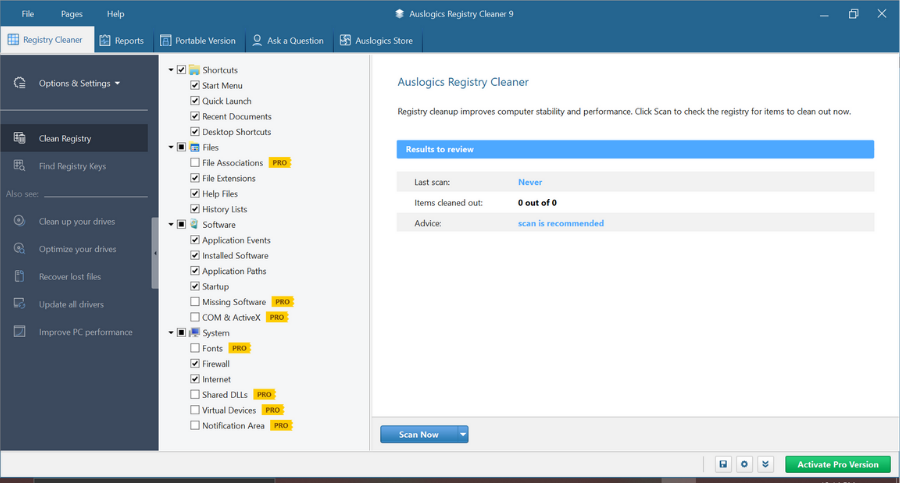Image resolution: width=900 pixels, height=500 pixels.
Task: Switch to the Reports tab
Action: (x=122, y=40)
